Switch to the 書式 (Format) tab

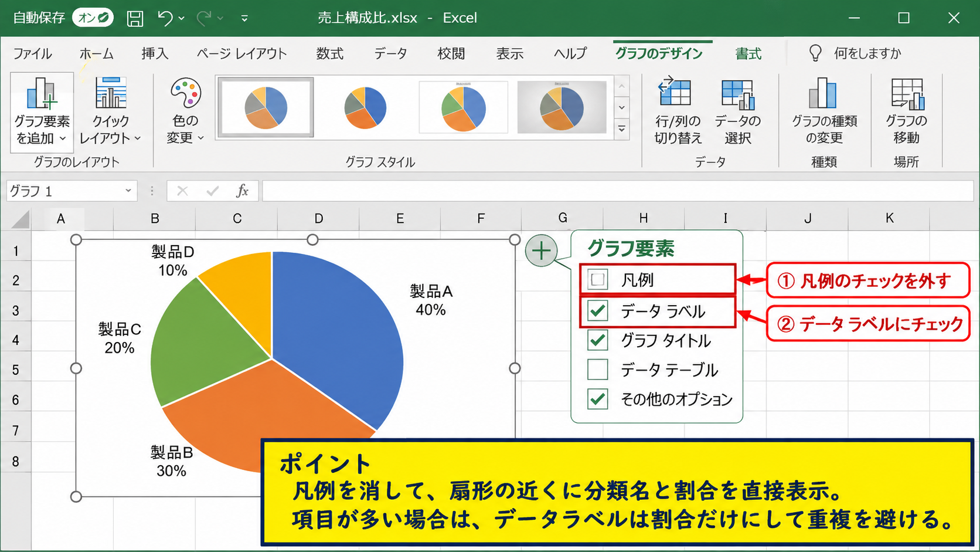pos(748,54)
